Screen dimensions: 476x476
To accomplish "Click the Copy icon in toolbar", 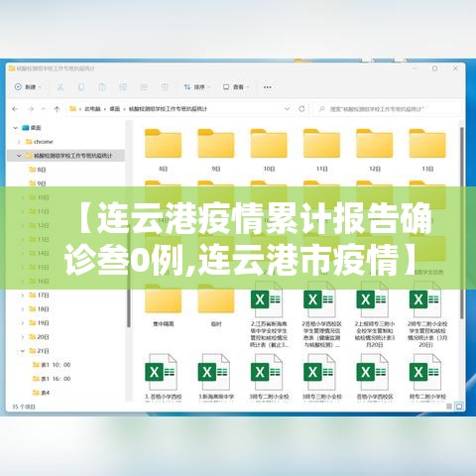I will [81, 87].
